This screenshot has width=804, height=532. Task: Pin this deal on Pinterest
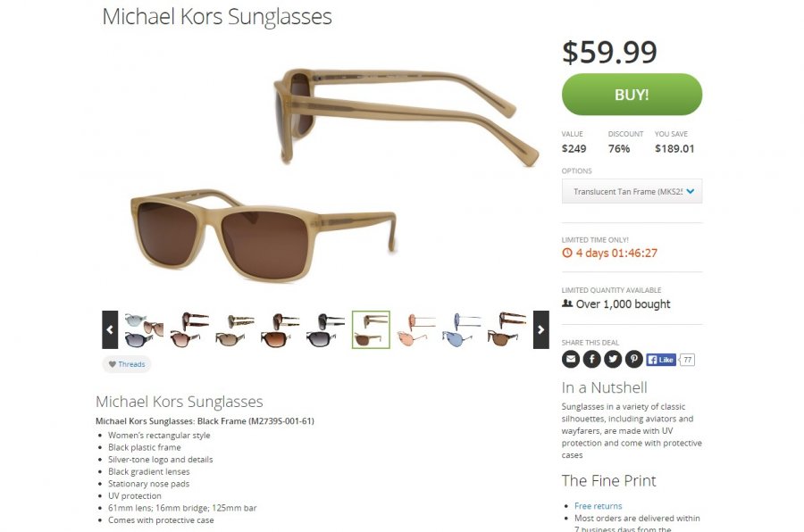(x=633, y=359)
